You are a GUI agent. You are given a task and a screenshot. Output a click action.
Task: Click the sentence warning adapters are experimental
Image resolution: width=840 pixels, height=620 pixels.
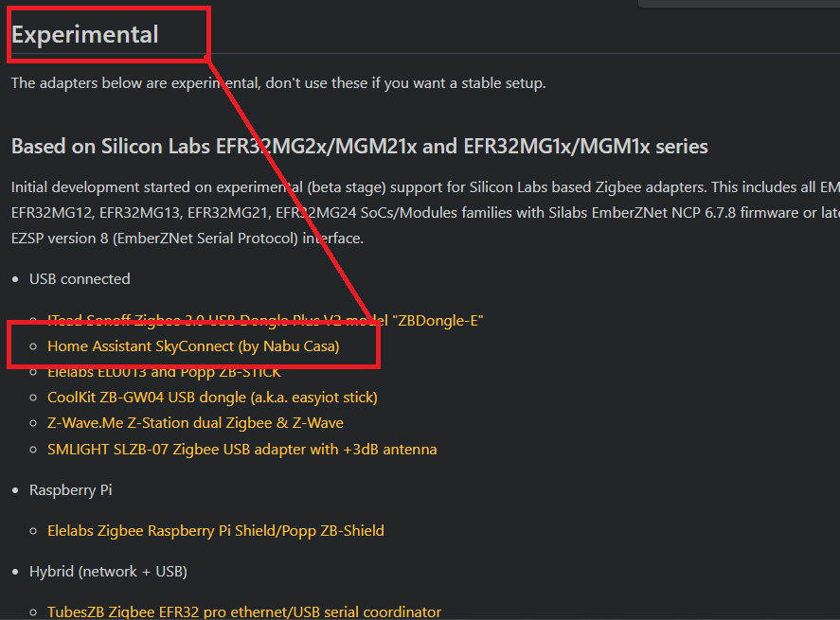278,83
